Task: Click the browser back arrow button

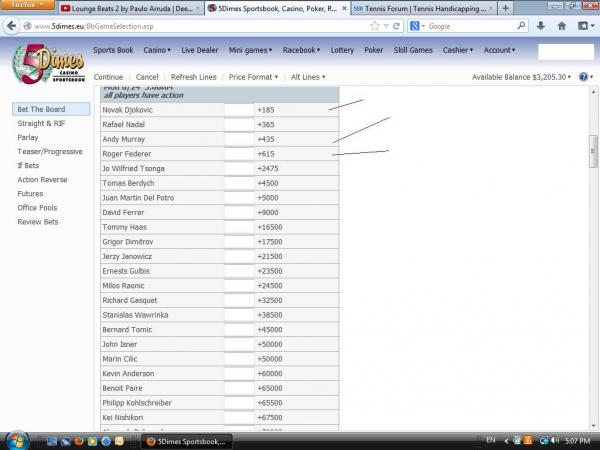Action: 13,26
